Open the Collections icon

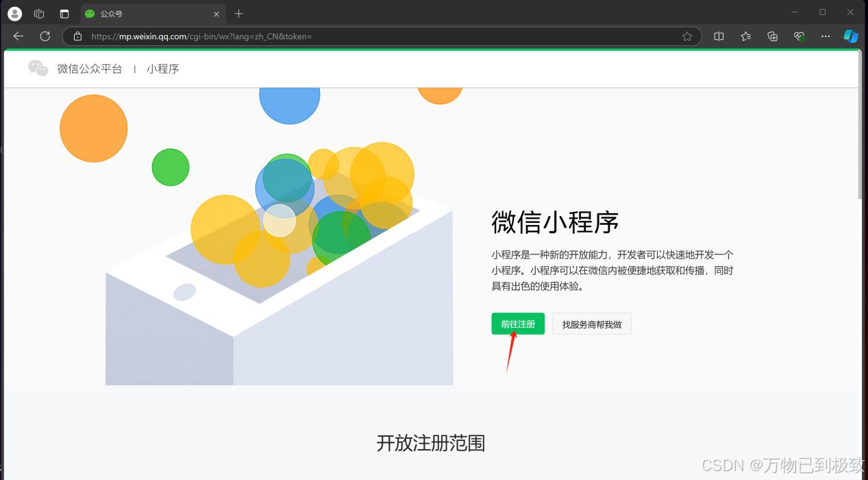tap(773, 36)
